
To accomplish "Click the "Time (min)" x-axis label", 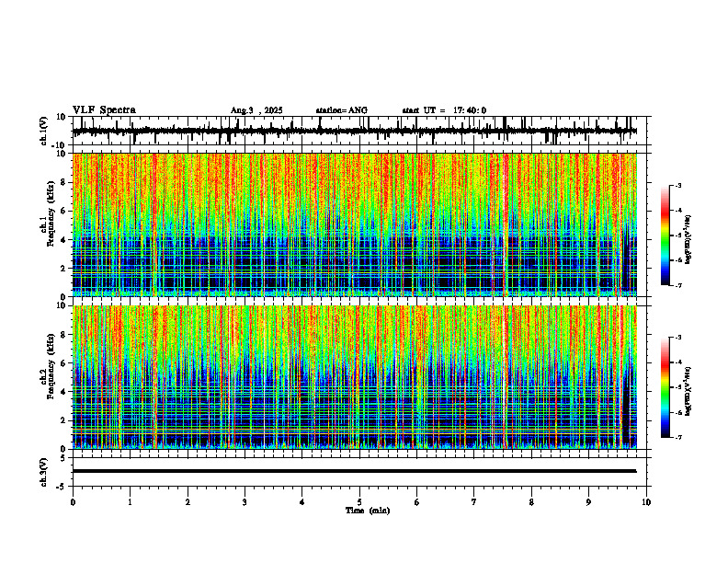I will click(368, 511).
